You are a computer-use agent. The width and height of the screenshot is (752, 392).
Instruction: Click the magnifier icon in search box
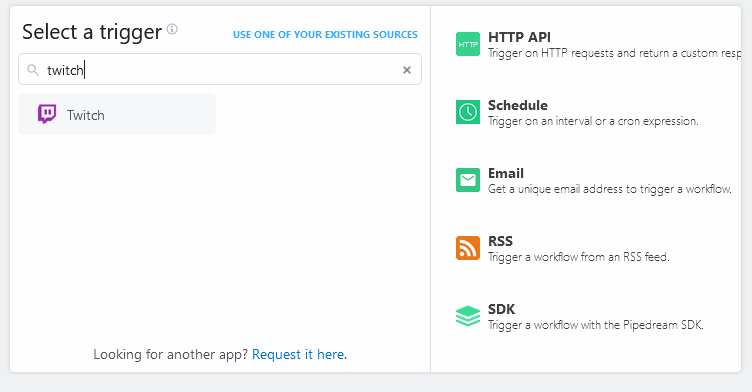[33, 70]
